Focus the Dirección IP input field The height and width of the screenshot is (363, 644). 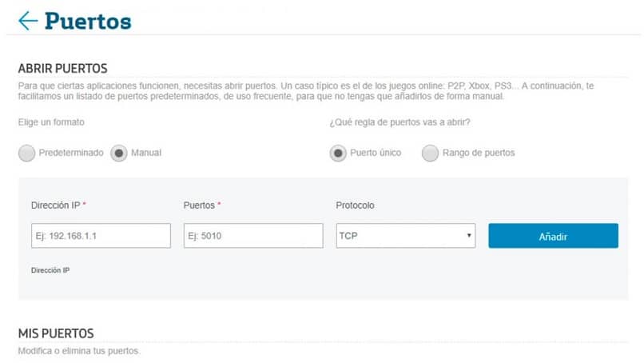101,236
